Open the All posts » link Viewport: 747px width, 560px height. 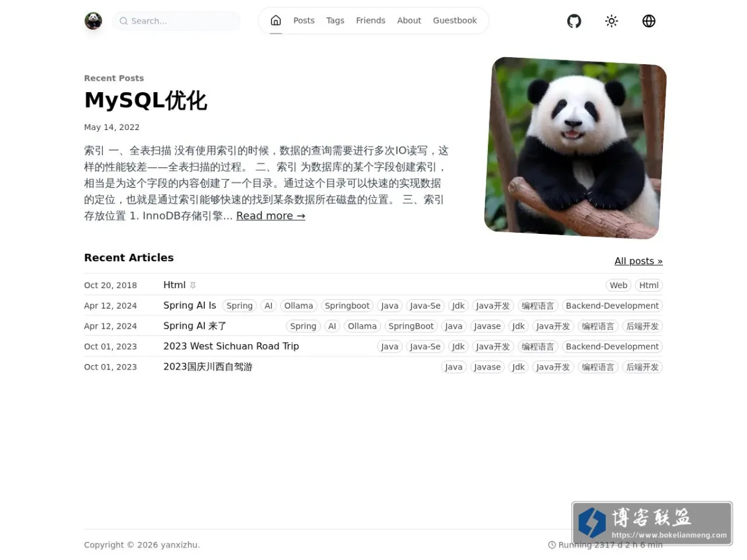click(639, 261)
